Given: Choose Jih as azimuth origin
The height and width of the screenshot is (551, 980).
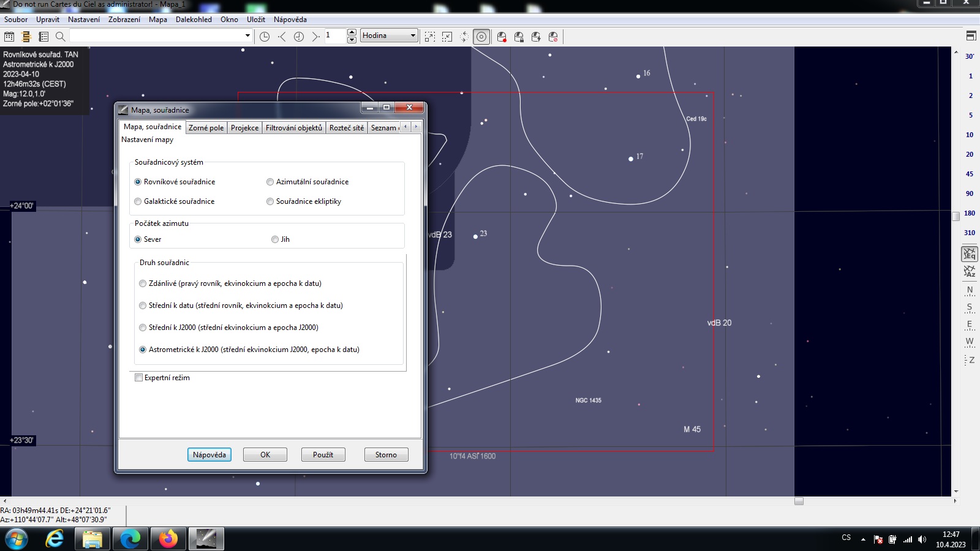Looking at the screenshot, I should [x=275, y=239].
